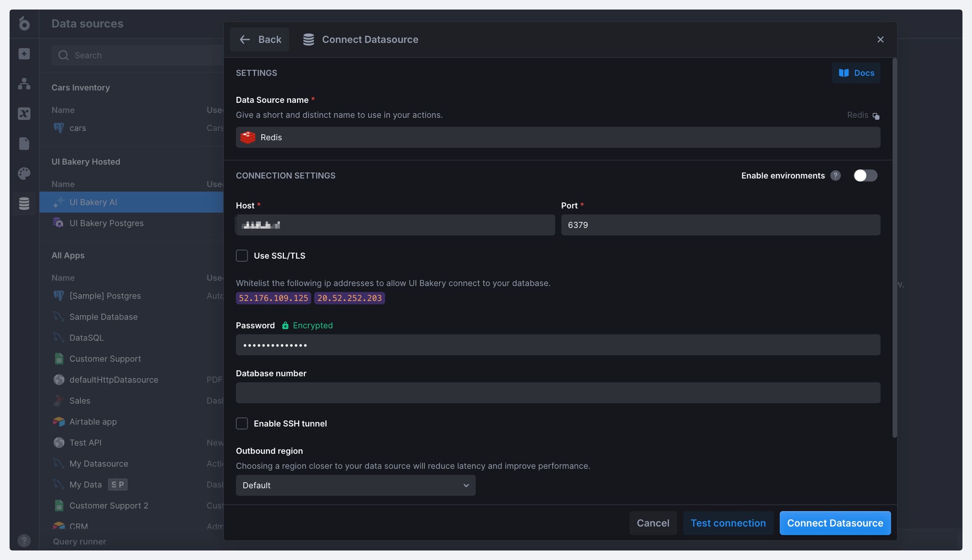The width and height of the screenshot is (972, 560).
Task: Select the Sample Database list item
Action: click(x=103, y=317)
